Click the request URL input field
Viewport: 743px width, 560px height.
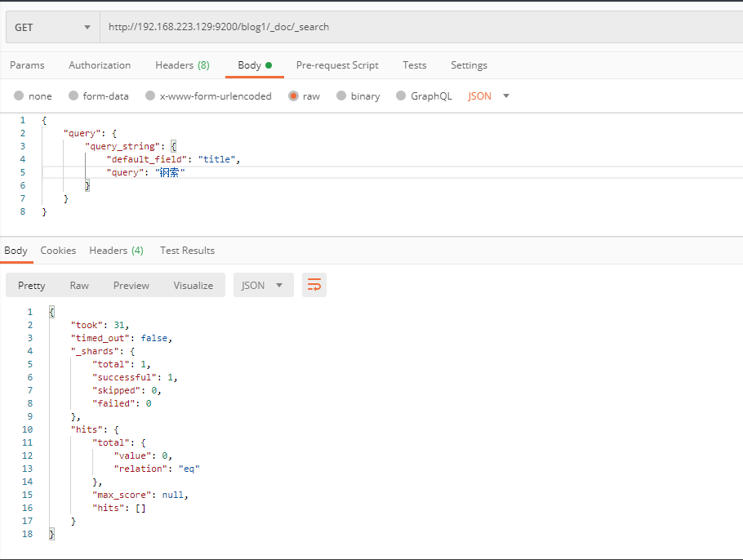[x=421, y=27]
